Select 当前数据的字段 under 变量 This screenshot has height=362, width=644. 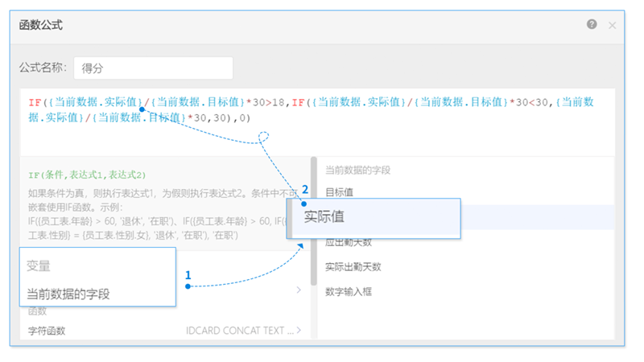point(68,294)
